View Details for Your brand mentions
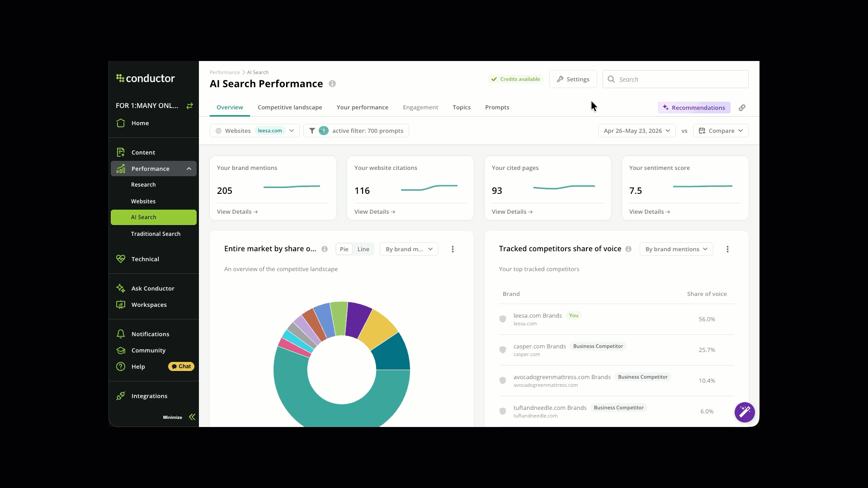This screenshot has width=868, height=488. tap(237, 211)
